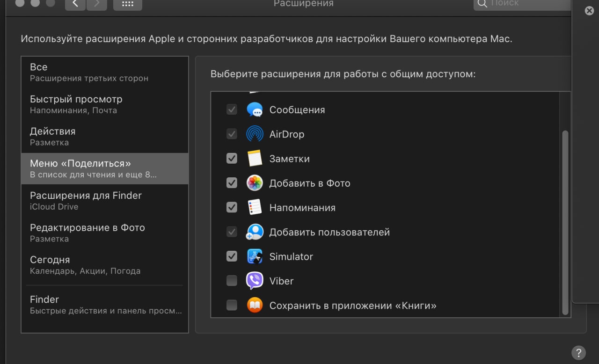599x364 pixels.
Task: Select the Быстрый просмотр category
Action: coord(105,104)
